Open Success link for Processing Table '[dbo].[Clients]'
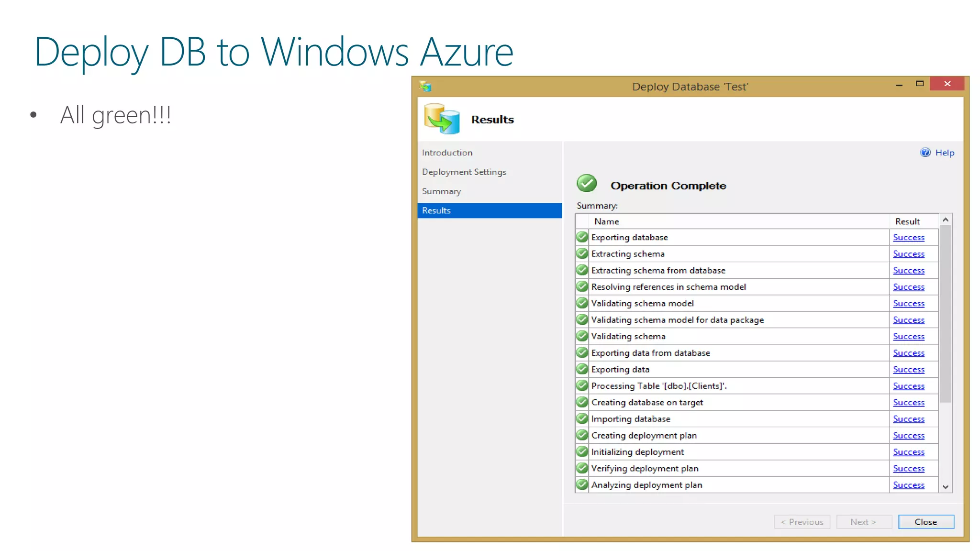 (908, 386)
